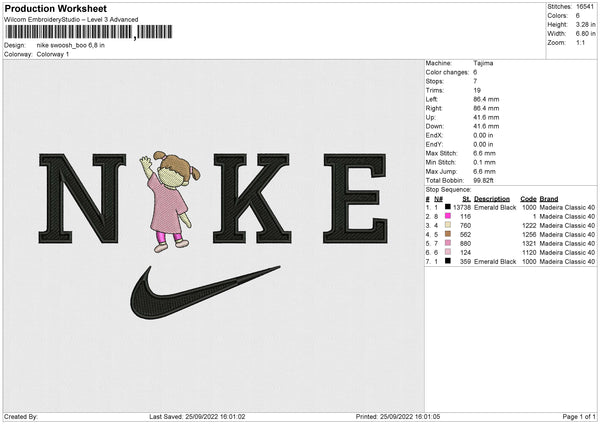This screenshot has width=600, height=424.
Task: Click the 'Created By:' footer label
Action: (21, 416)
